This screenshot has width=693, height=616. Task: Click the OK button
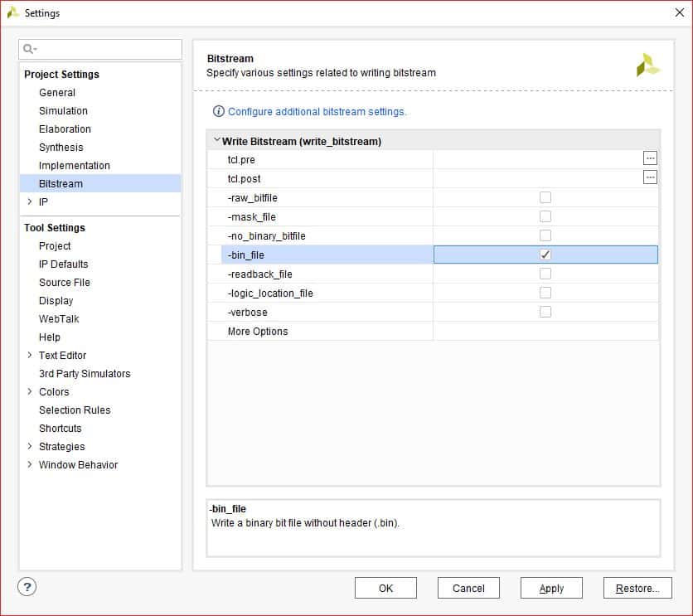tap(385, 588)
